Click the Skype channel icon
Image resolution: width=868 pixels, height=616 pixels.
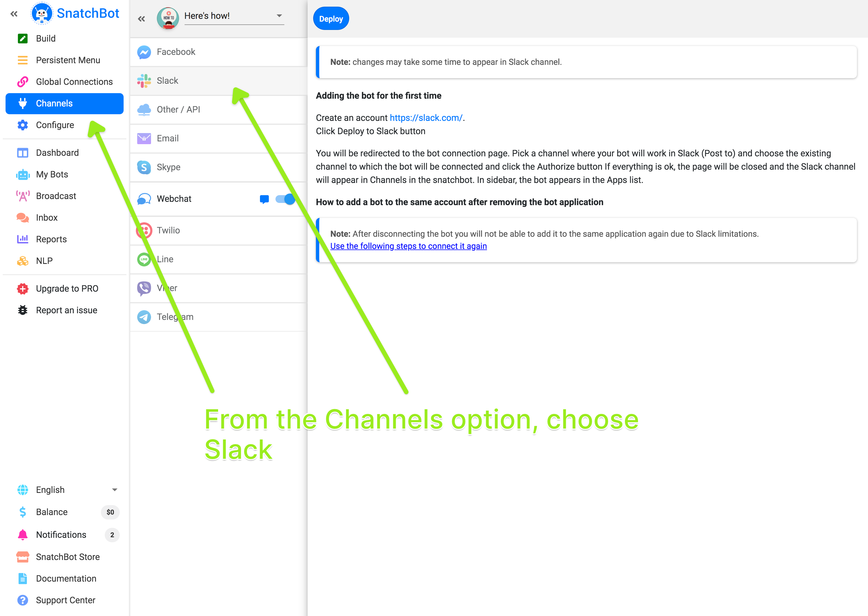click(x=144, y=167)
